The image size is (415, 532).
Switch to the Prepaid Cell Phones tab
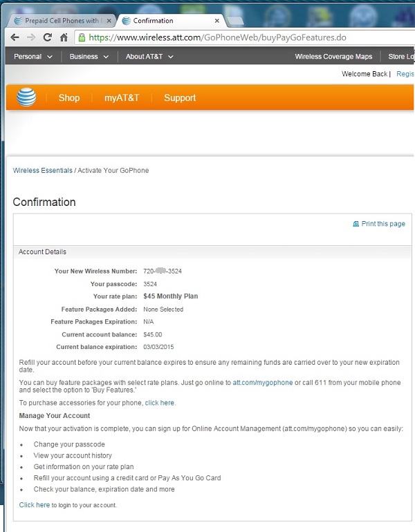61,21
